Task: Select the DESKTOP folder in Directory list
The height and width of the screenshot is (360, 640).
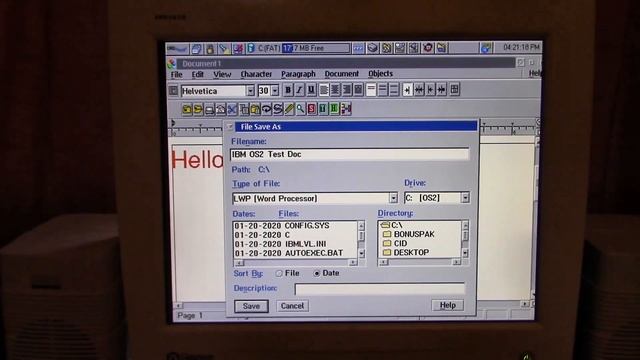Action: [406, 253]
